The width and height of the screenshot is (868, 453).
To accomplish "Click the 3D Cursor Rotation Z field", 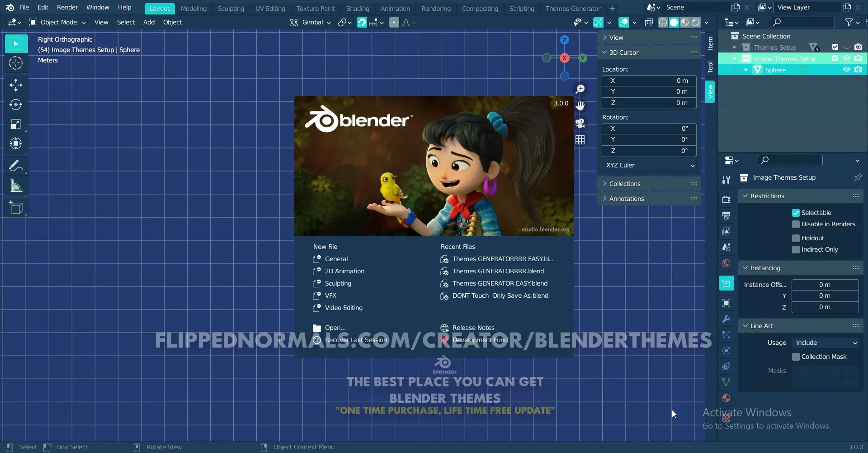I will 649,151.
